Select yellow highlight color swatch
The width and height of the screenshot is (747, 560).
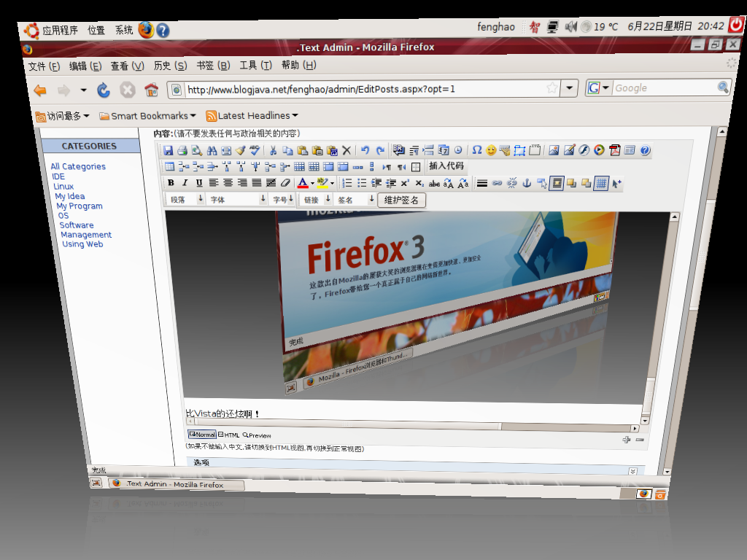coord(322,183)
